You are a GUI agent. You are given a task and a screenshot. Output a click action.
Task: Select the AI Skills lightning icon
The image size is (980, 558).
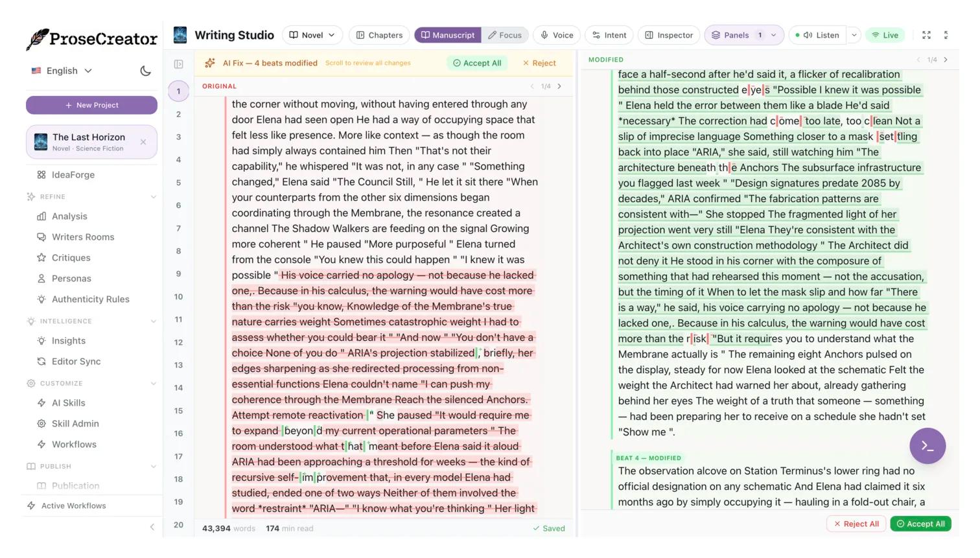pos(41,402)
